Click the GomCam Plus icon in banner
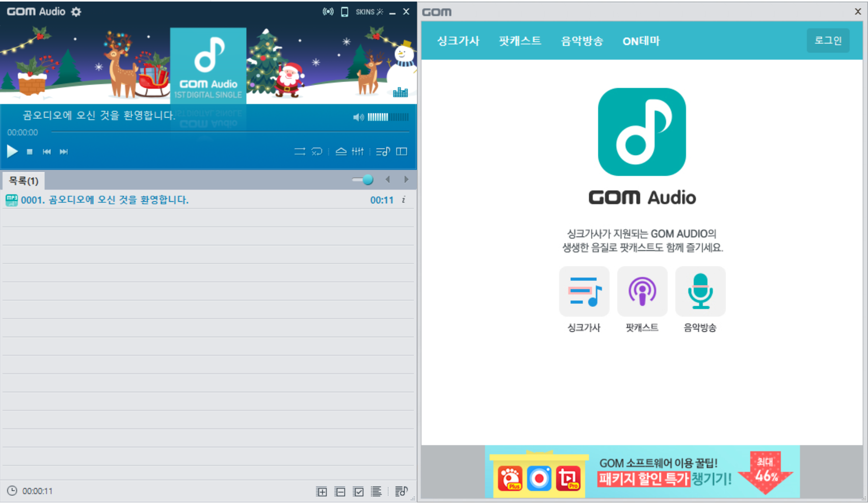868x503 pixels. (511, 479)
